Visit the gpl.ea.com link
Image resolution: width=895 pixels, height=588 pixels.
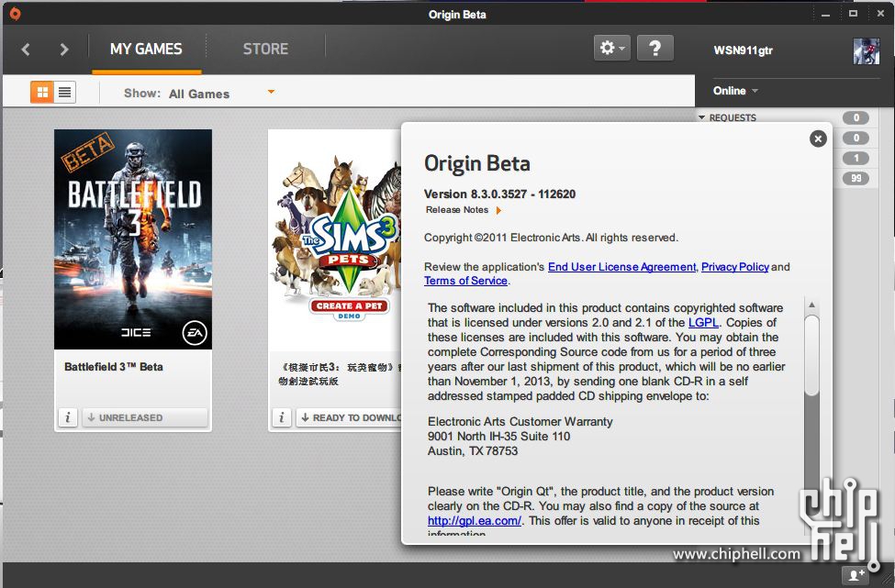point(475,521)
